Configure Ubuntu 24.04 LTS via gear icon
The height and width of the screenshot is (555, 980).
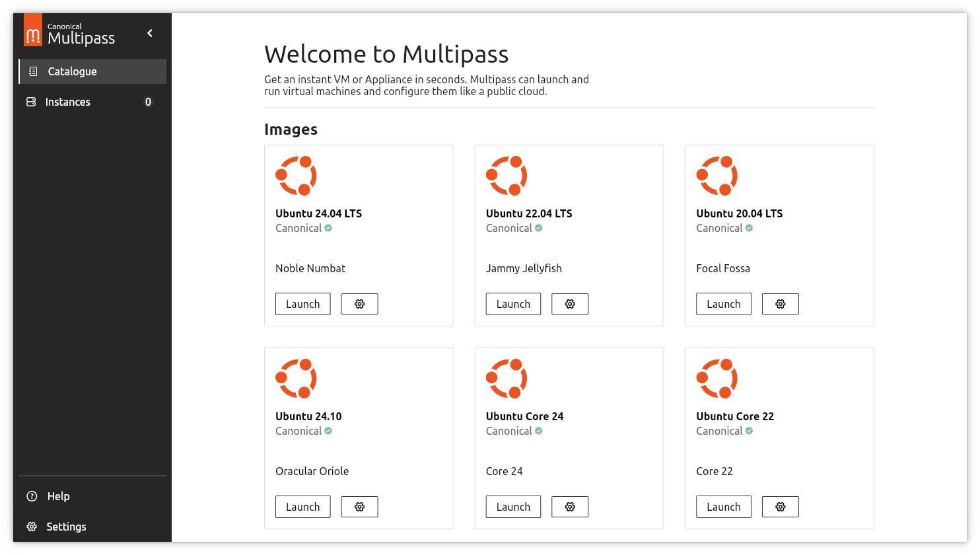359,304
